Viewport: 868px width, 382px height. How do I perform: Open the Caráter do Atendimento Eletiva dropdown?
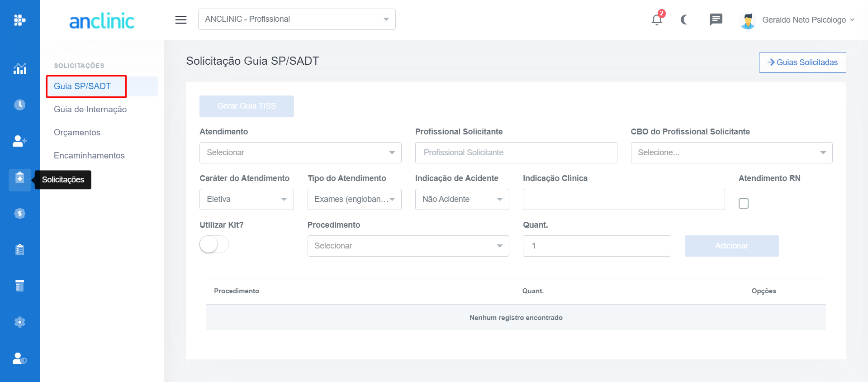tap(247, 200)
